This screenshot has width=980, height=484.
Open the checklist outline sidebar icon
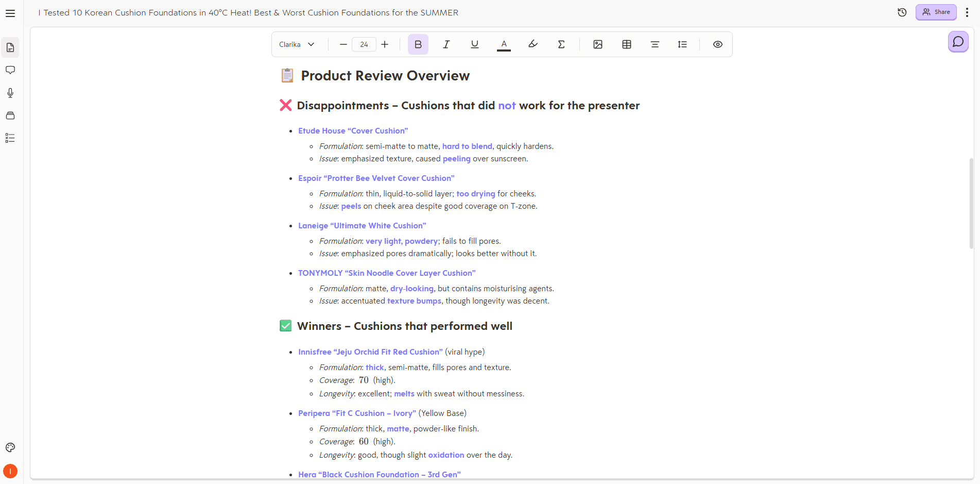click(x=10, y=138)
